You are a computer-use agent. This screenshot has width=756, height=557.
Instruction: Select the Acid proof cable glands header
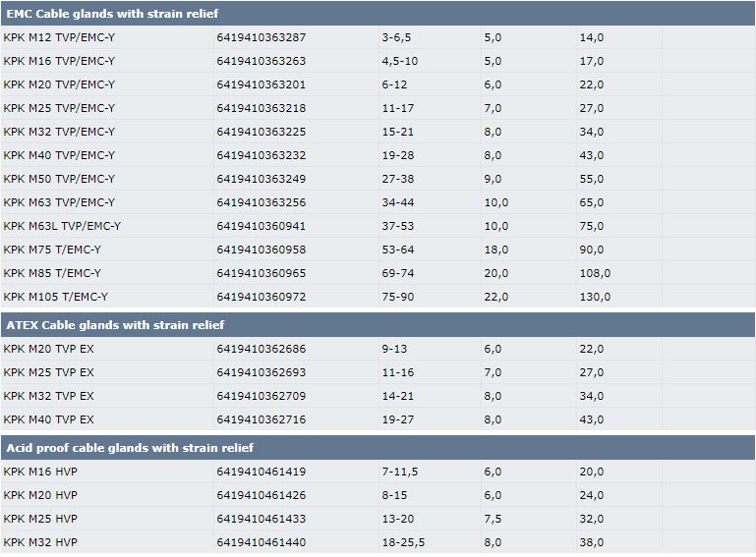click(x=378, y=448)
